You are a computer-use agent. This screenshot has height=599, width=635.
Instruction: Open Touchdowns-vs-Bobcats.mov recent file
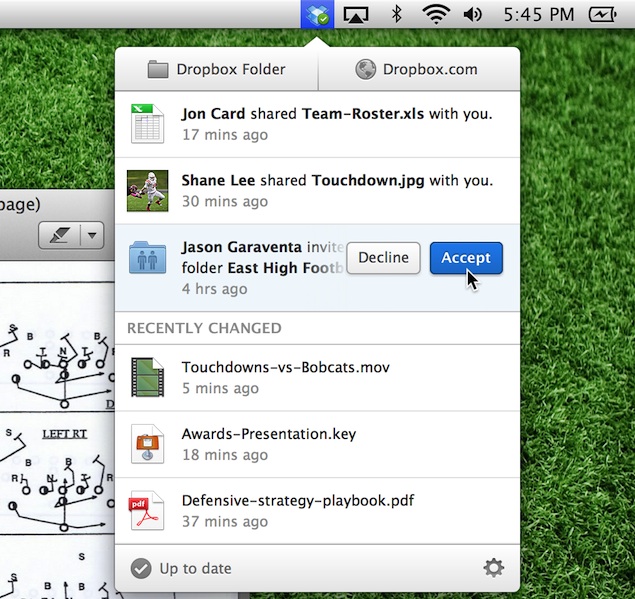[x=318, y=377]
